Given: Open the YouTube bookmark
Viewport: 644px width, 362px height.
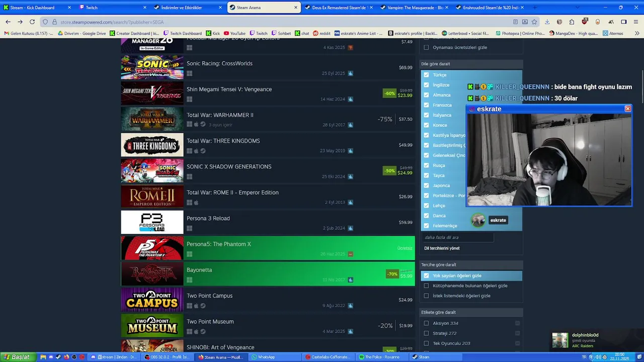Looking at the screenshot, I should 234,33.
